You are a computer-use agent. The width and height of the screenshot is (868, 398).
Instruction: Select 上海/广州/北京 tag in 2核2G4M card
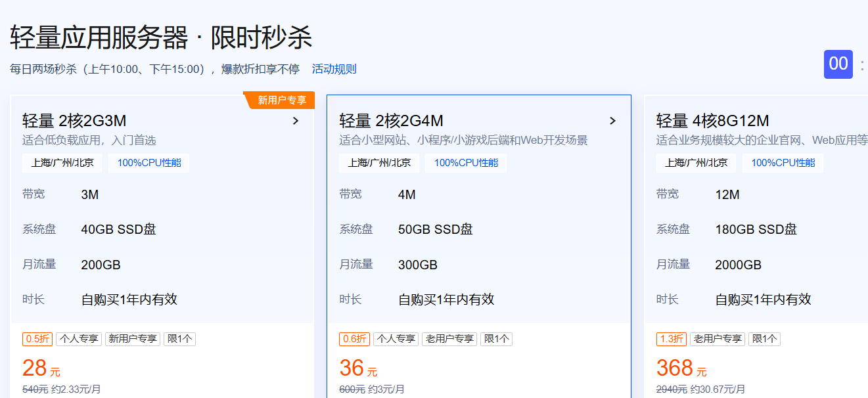click(x=379, y=163)
